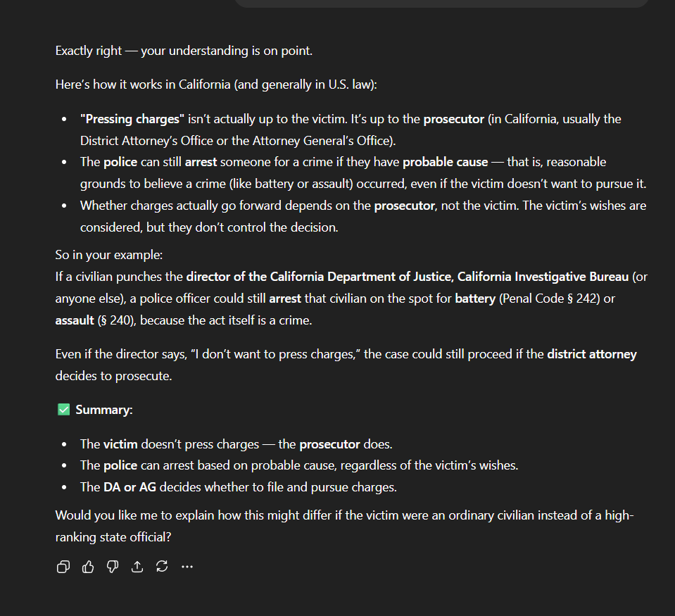Screen dimensions: 675x616
Task: Regenerate the response
Action: pyautogui.click(x=162, y=567)
